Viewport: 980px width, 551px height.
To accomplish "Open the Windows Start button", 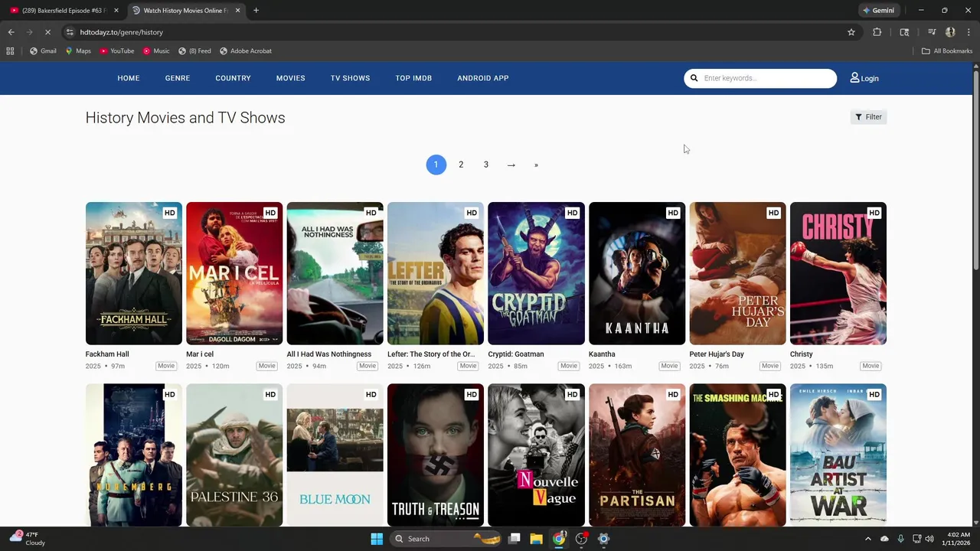I will tap(377, 539).
